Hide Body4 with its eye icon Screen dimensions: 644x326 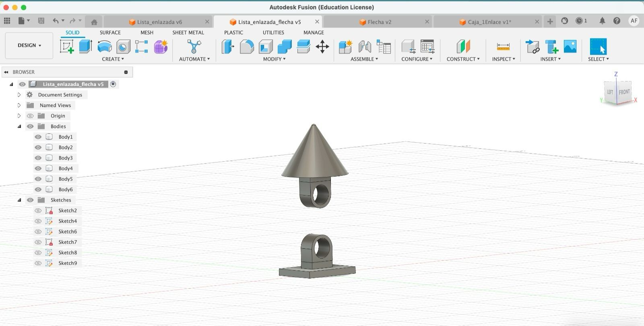[38, 168]
